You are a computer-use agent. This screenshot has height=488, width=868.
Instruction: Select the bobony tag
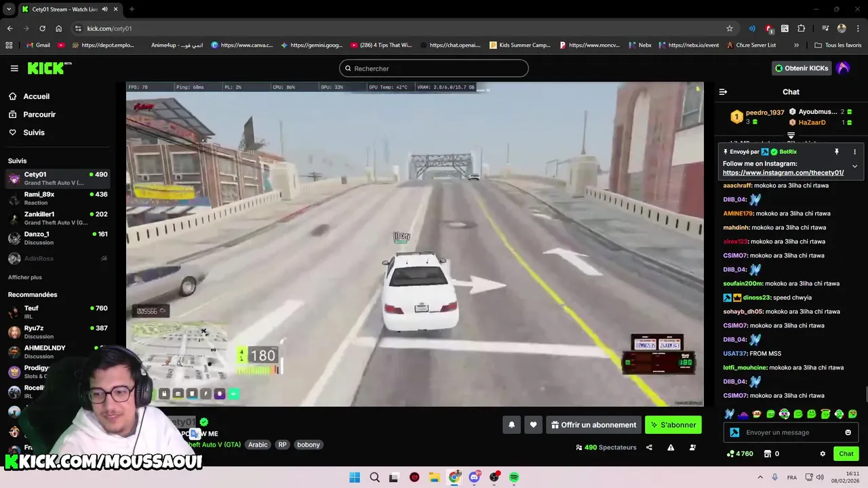pyautogui.click(x=309, y=445)
